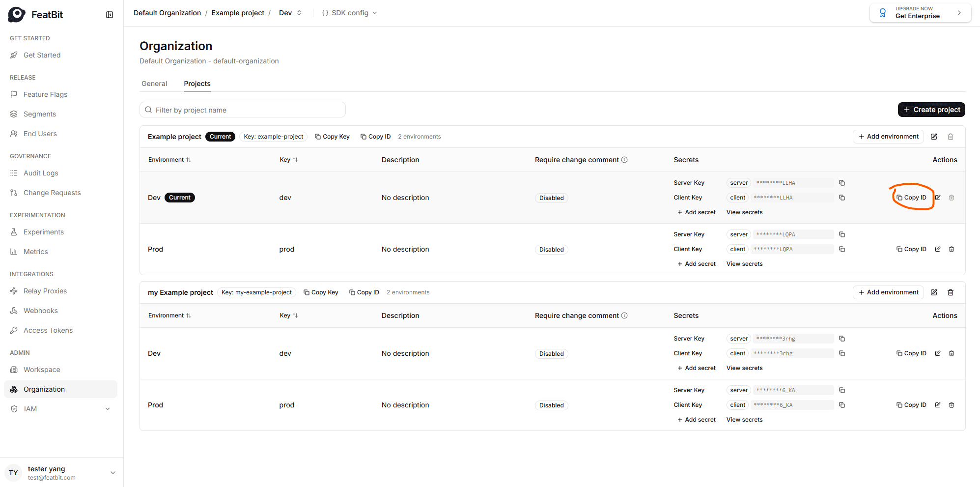Delete my Example project's Dev environment
Image resolution: width=980 pixels, height=487 pixels.
952,353
